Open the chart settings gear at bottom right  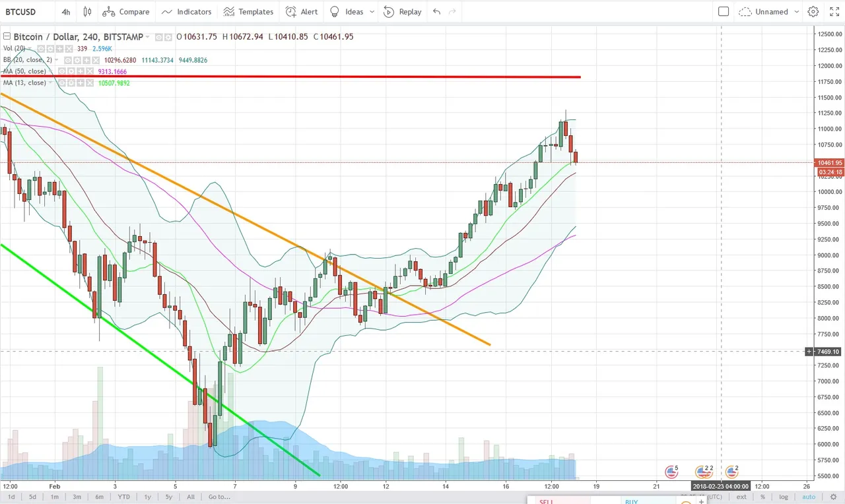click(834, 497)
